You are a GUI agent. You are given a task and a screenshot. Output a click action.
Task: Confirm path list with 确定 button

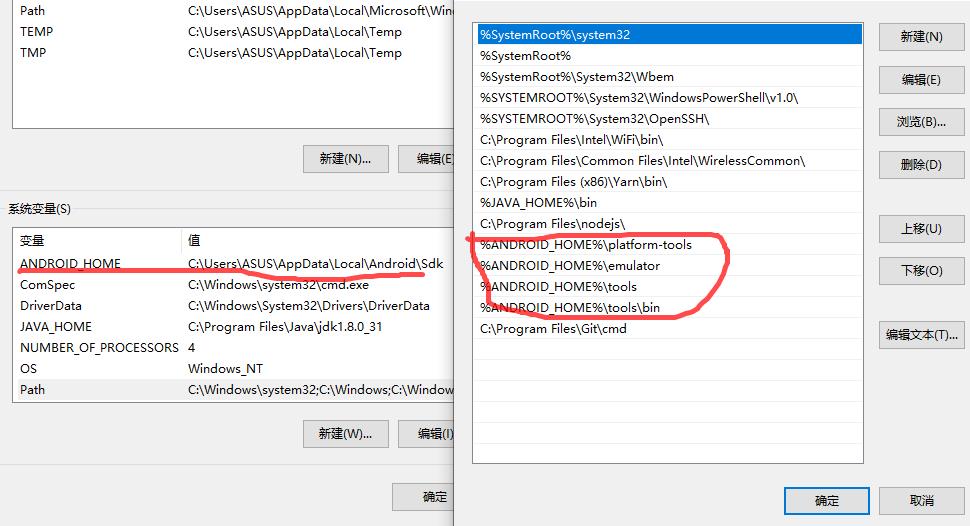click(827, 500)
